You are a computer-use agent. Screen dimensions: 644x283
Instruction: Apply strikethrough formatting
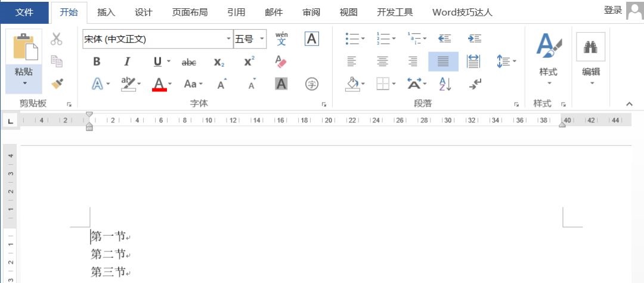point(188,61)
